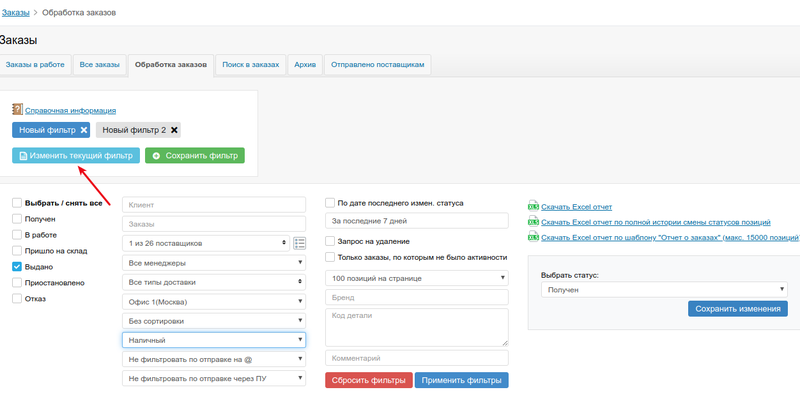
Task: Download via Скачать Excel отчет link
Action: click(577, 207)
